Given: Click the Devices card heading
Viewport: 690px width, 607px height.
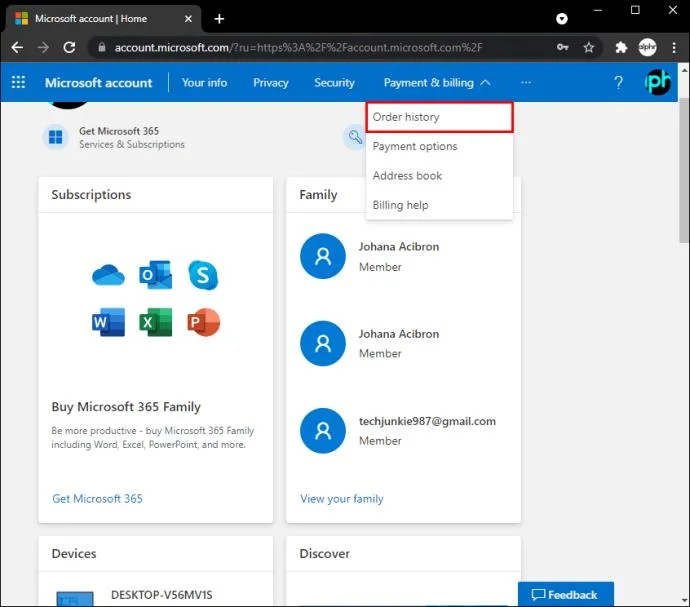Looking at the screenshot, I should (74, 553).
